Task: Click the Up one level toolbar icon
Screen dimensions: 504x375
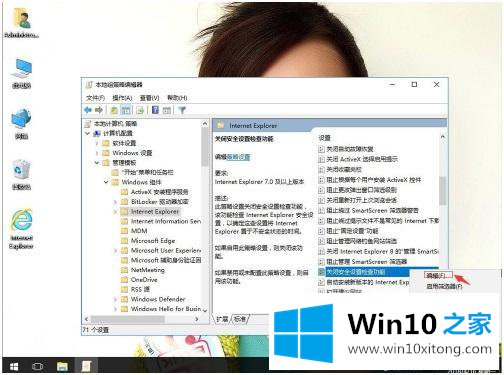Action: pos(114,110)
